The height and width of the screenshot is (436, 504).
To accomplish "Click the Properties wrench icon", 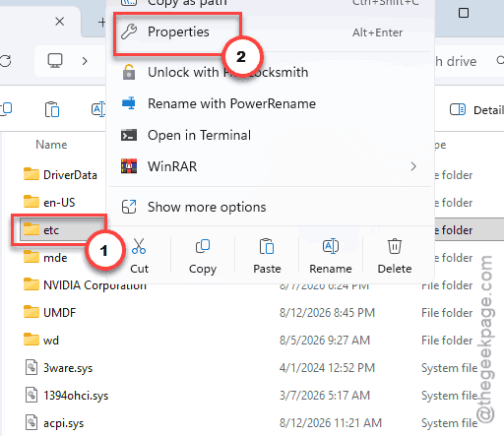I will 129,32.
